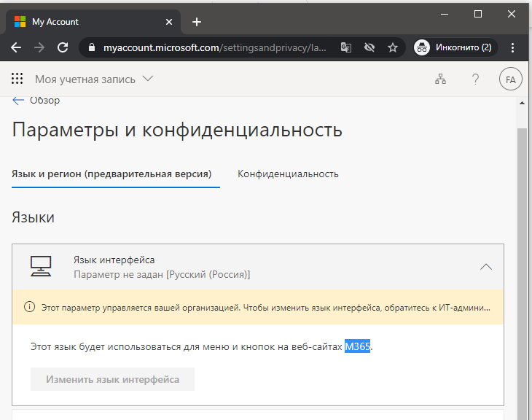Click the highlighted M365 text
Image resolution: width=532 pixels, height=420 pixels.
357,346
